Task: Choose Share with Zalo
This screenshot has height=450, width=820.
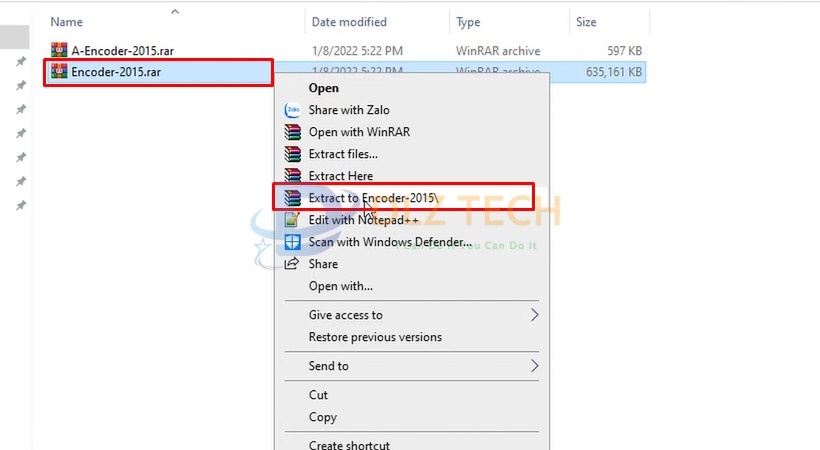Action: pos(349,110)
